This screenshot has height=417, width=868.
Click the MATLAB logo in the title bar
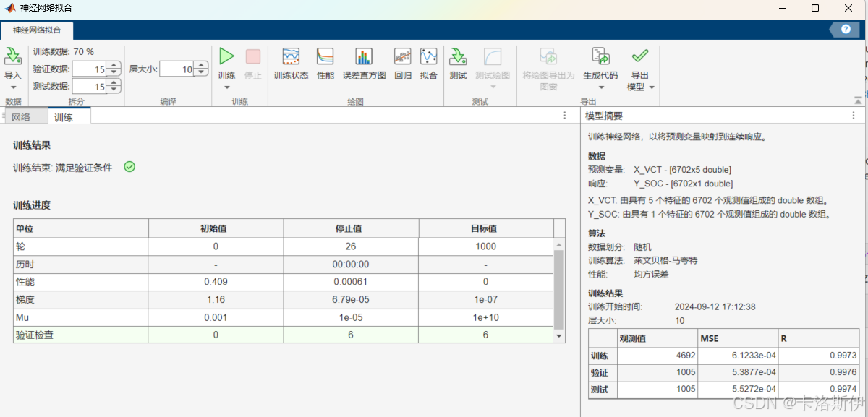(10, 8)
